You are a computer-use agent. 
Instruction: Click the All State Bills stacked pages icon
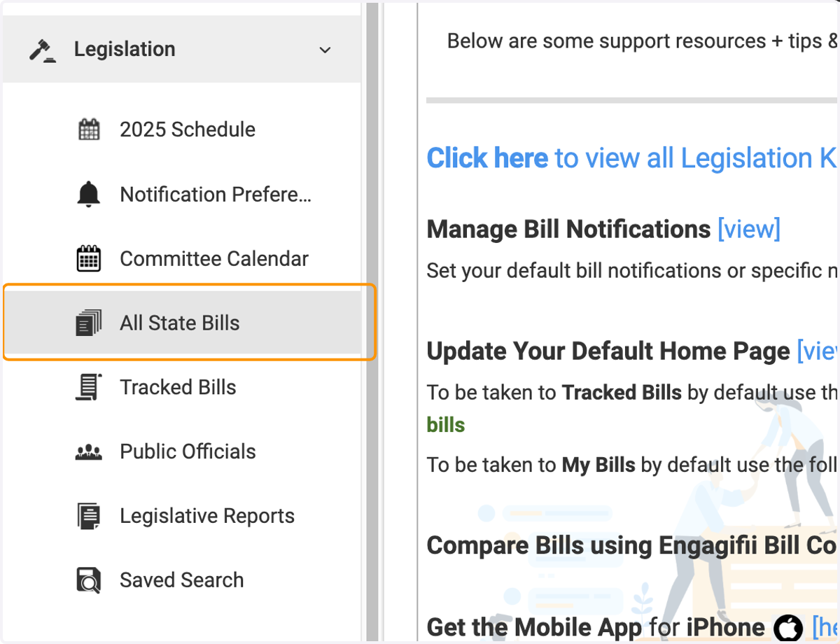(89, 323)
